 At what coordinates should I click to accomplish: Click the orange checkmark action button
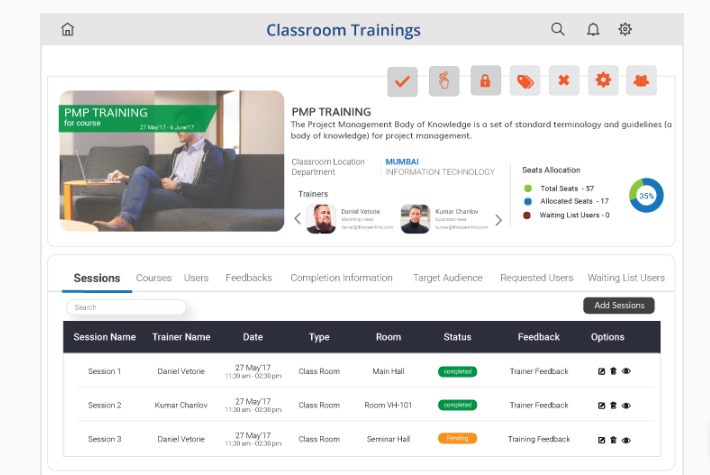pyautogui.click(x=402, y=82)
